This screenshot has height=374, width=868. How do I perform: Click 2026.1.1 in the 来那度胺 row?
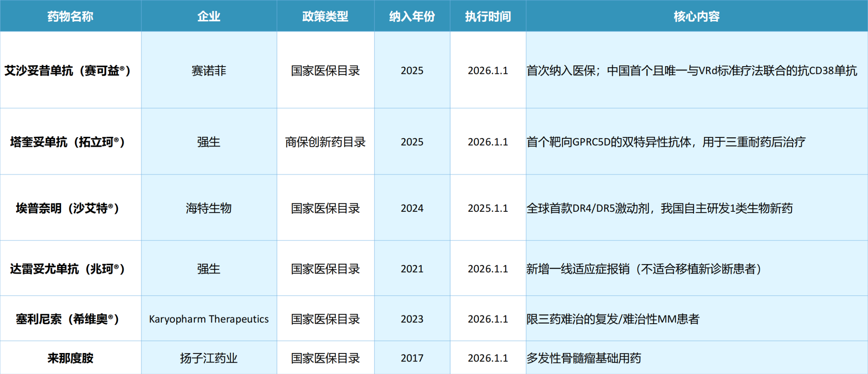pyautogui.click(x=488, y=358)
